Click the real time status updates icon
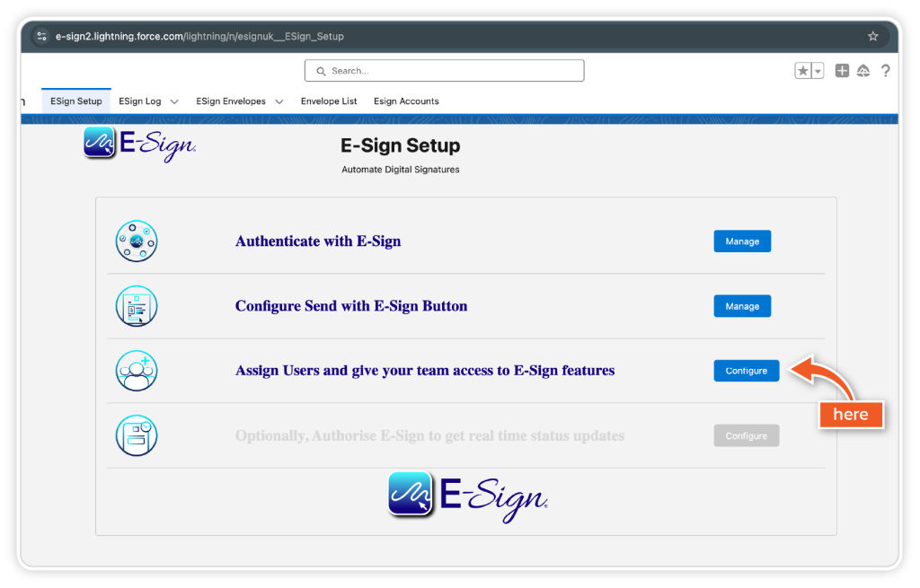Screen dimensions: 920x588 [x=137, y=435]
